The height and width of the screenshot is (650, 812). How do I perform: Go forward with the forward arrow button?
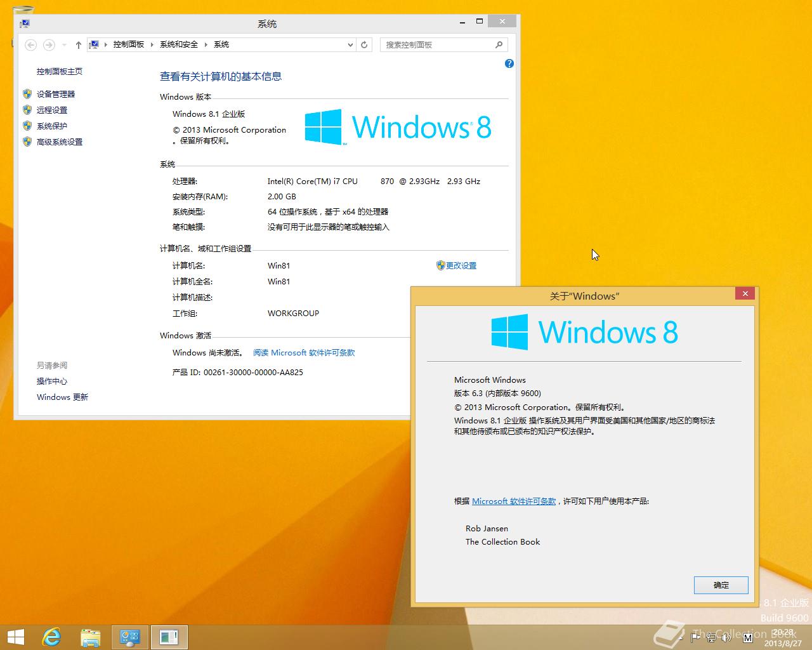click(x=49, y=44)
